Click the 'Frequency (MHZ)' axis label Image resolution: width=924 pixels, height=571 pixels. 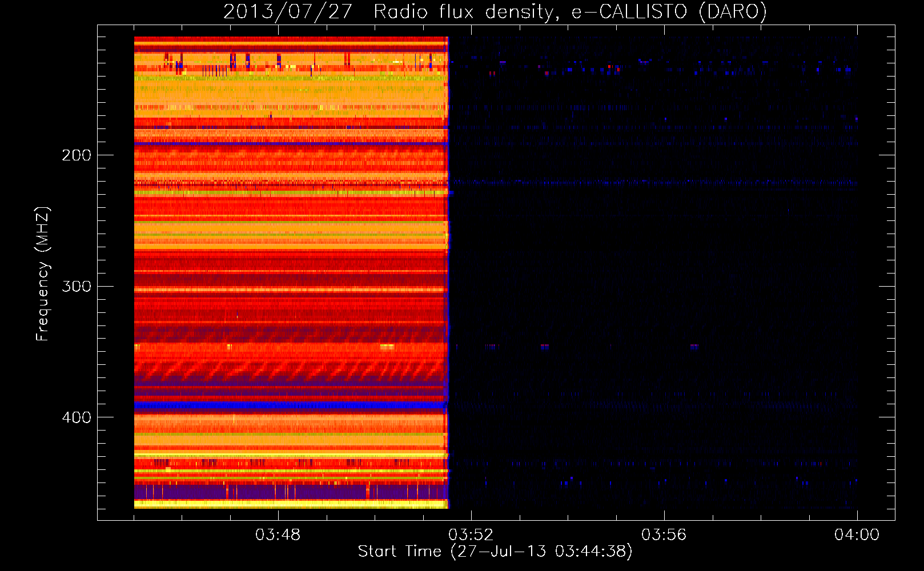tap(43, 274)
